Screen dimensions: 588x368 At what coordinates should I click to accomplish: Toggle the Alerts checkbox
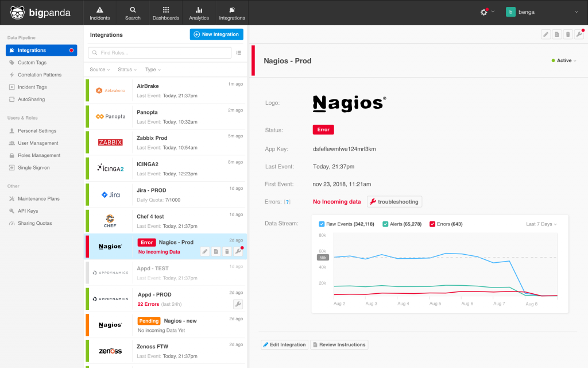pyautogui.click(x=385, y=224)
